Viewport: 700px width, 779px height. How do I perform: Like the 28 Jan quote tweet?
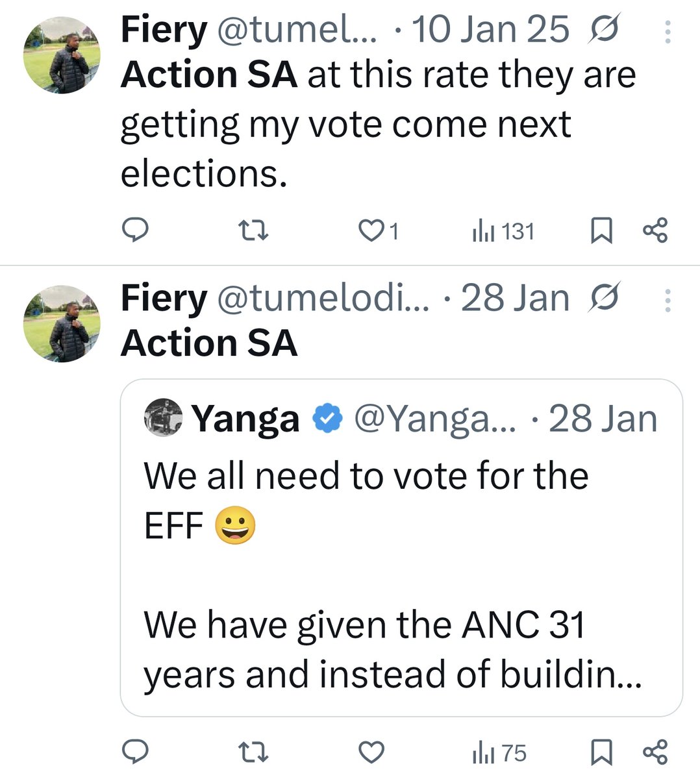(x=372, y=752)
